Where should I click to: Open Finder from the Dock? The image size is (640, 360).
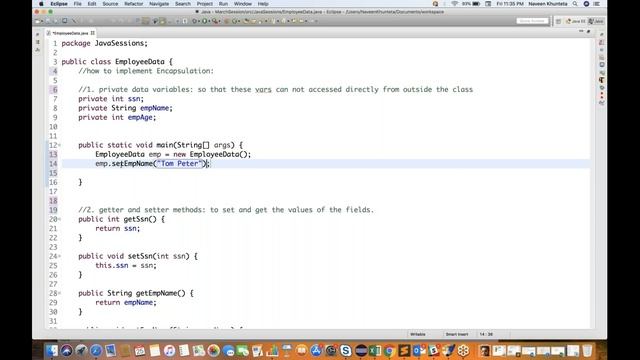point(52,351)
